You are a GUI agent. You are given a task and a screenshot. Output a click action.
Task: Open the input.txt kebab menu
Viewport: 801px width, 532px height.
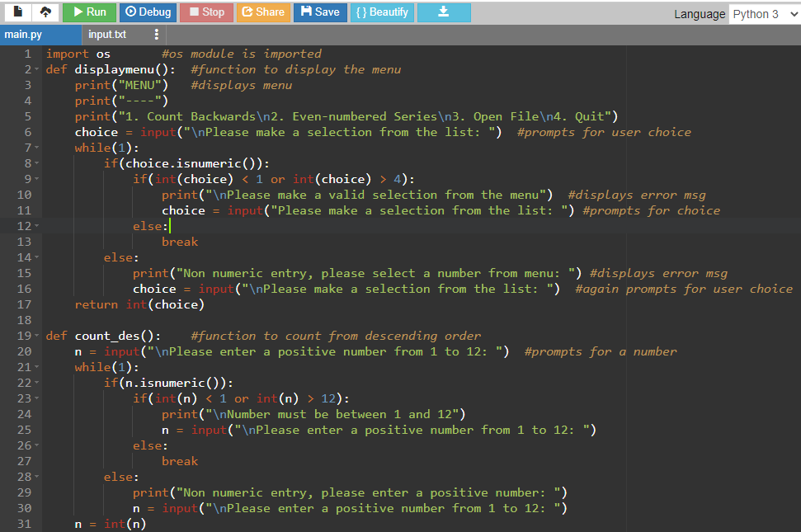point(156,35)
